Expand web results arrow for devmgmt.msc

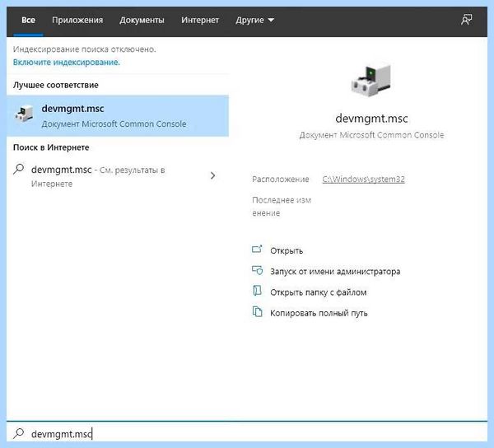[x=213, y=175]
